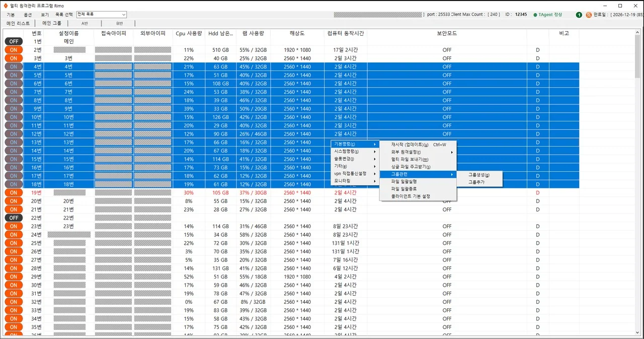This screenshot has width=644, height=339.
Task: Select the 7일 16시간 uptime cell in row 27번
Action: click(x=345, y=260)
